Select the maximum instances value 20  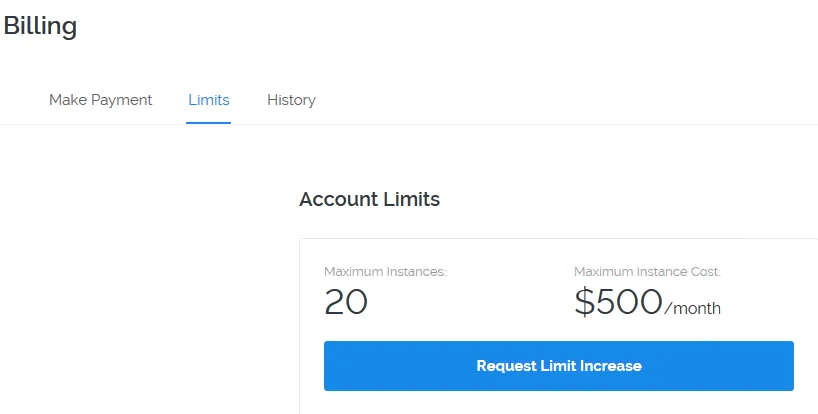click(x=346, y=302)
